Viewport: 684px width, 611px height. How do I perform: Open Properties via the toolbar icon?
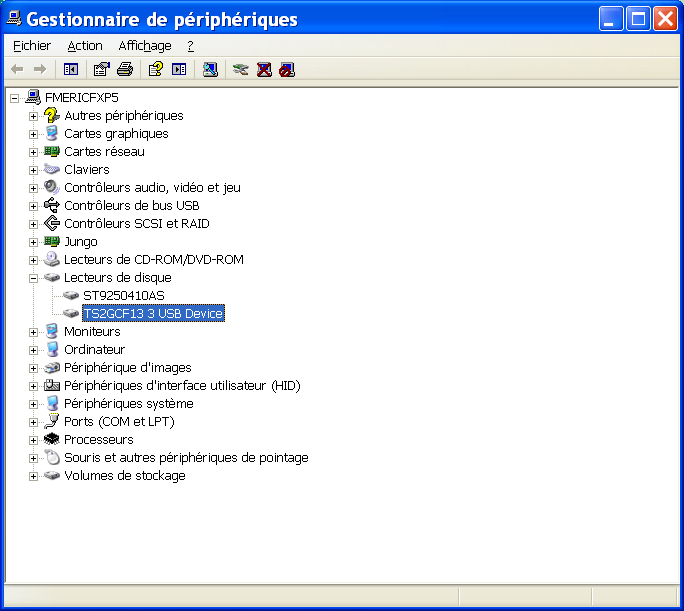click(102, 69)
